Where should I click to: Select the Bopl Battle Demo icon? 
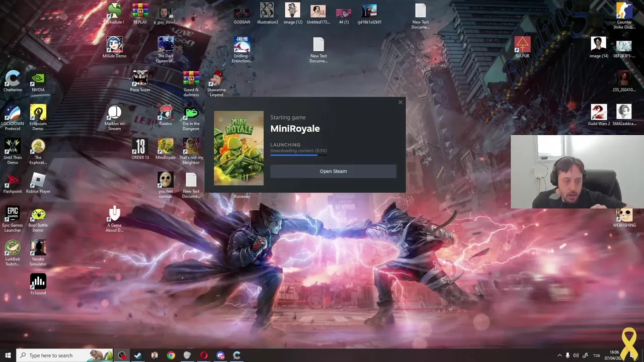(38, 219)
